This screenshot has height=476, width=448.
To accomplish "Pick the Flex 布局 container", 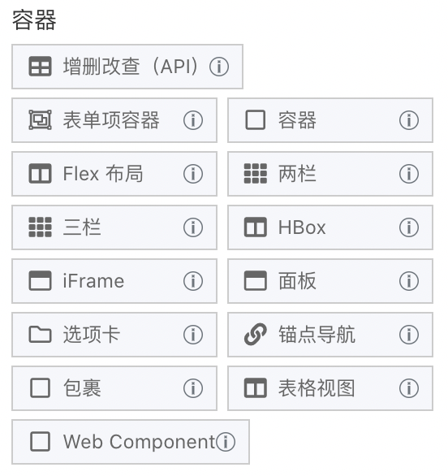I will tap(114, 174).
